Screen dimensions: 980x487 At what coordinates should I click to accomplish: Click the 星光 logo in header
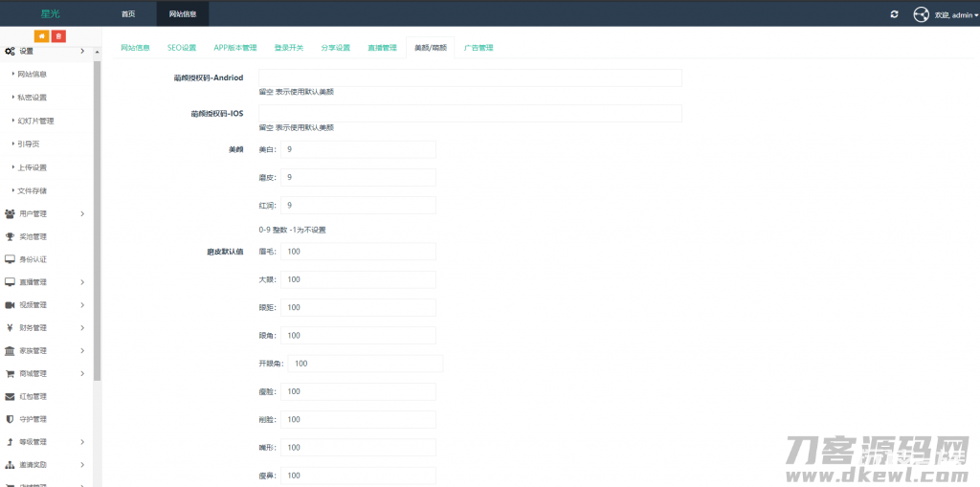(x=51, y=14)
